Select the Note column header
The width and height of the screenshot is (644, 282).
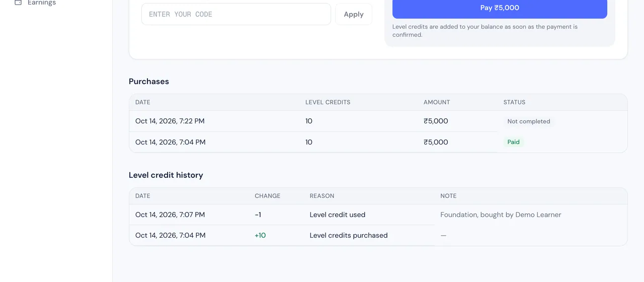(x=448, y=196)
